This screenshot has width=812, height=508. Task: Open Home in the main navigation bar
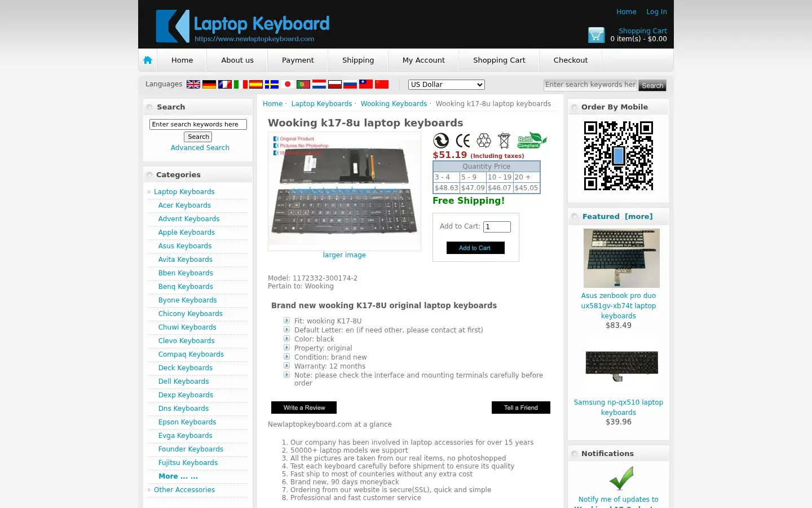click(x=182, y=60)
